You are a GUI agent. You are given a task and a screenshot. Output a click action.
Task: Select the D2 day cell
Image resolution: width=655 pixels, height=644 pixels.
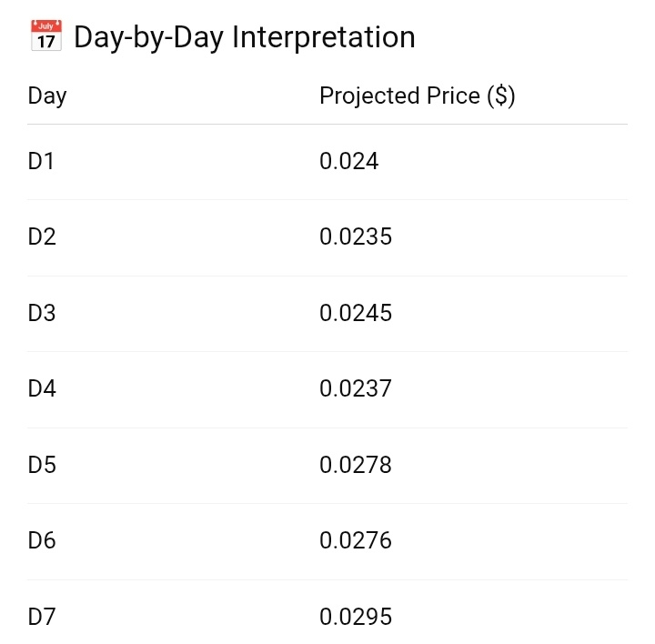(x=42, y=237)
